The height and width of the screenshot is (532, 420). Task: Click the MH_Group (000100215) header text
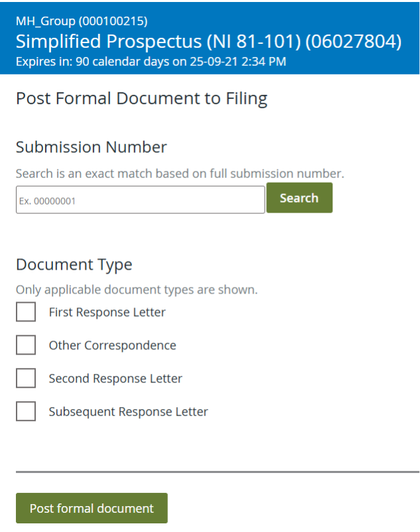[x=82, y=21]
